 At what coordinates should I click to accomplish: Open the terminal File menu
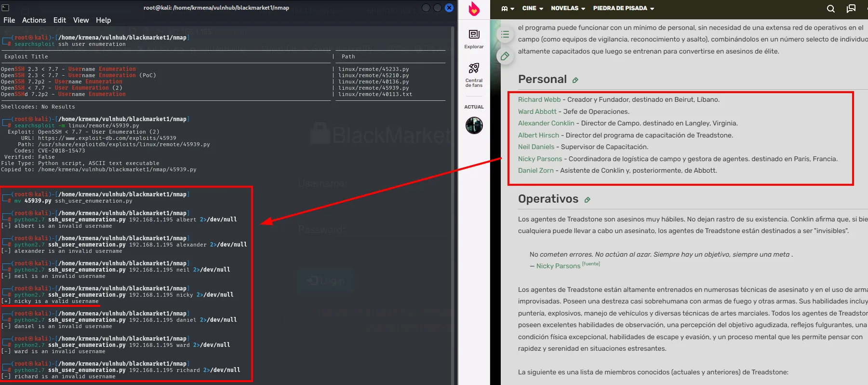coord(9,20)
